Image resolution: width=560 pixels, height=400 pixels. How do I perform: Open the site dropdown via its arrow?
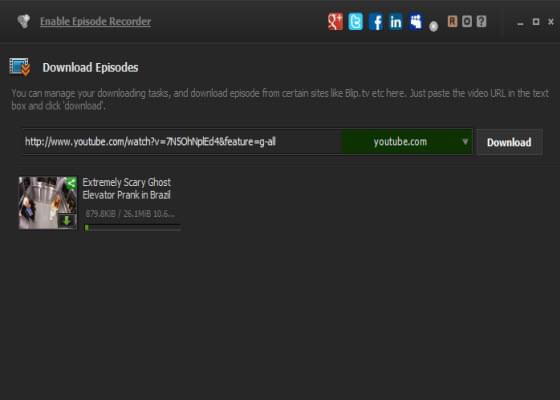click(x=465, y=141)
